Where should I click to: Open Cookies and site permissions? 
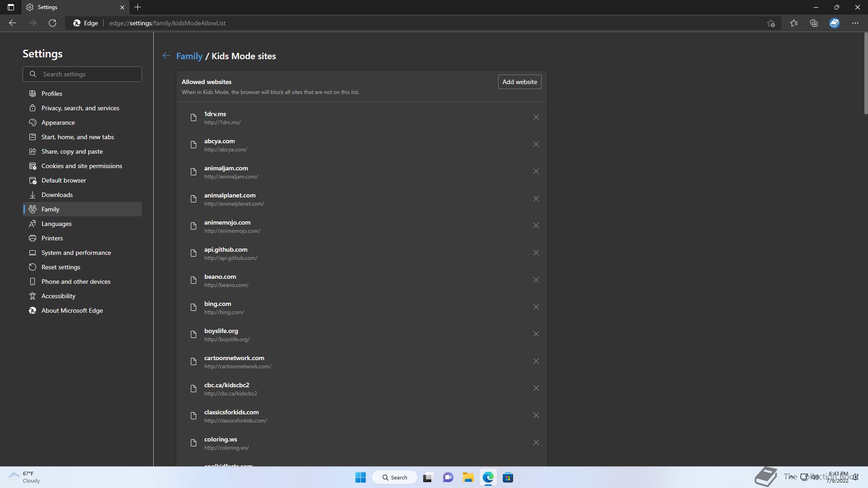tap(82, 166)
